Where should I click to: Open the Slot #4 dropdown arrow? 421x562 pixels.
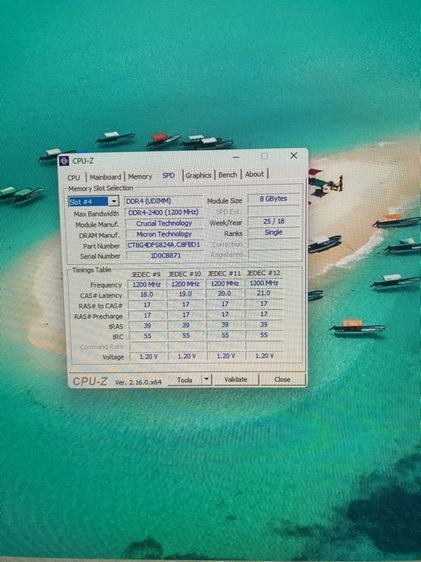(x=114, y=201)
